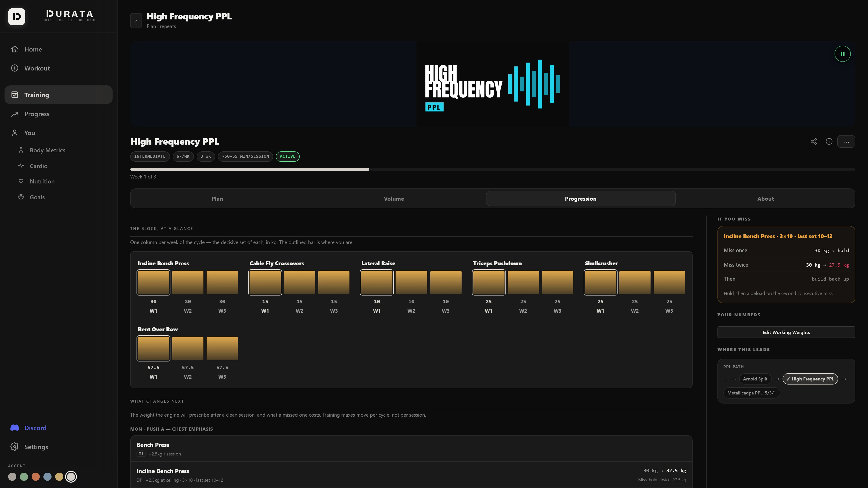Share the High Frequency PPL plan
The width and height of the screenshot is (868, 488).
click(x=814, y=142)
